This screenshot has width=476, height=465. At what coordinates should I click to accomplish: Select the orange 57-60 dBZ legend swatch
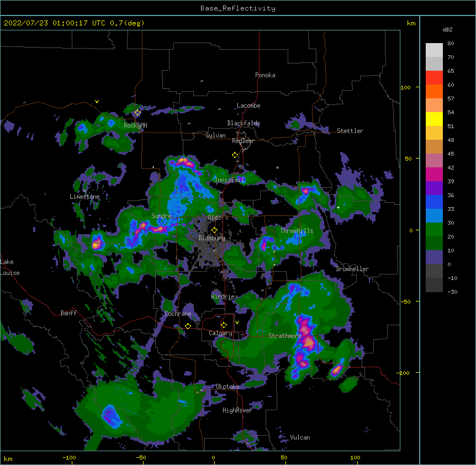tap(434, 91)
